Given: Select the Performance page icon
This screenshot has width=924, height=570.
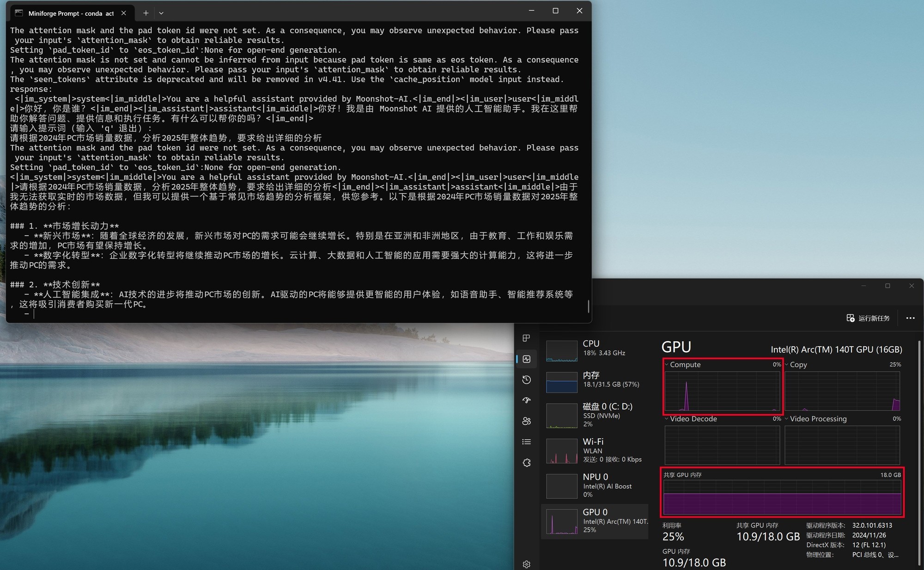Looking at the screenshot, I should click(526, 358).
